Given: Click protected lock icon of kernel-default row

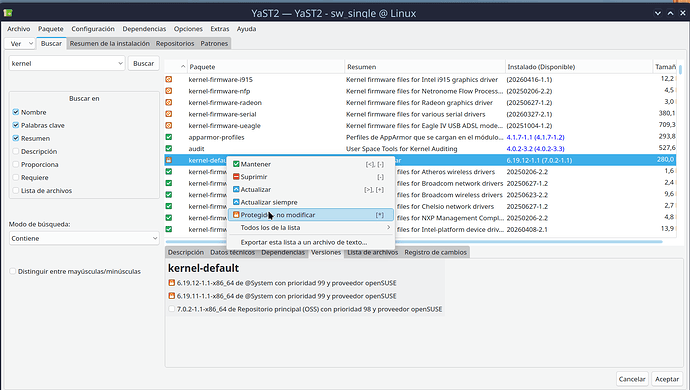Looking at the screenshot, I should coord(169,160).
